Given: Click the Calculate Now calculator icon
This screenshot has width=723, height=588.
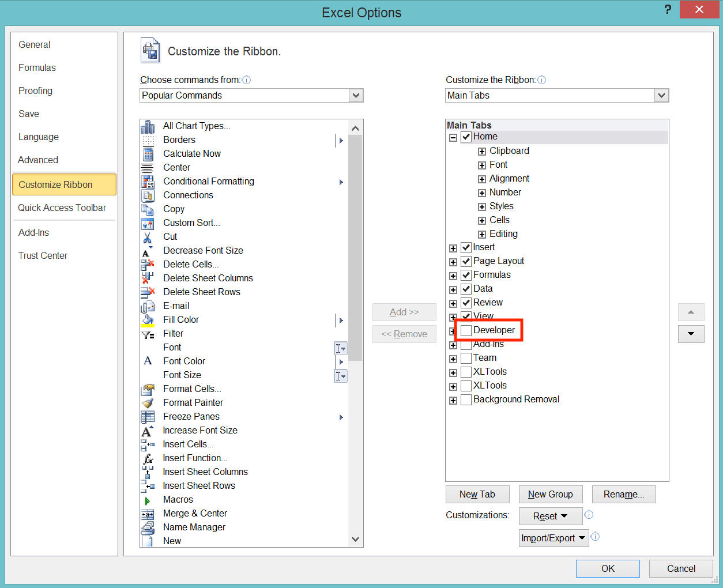Looking at the screenshot, I should tap(148, 154).
